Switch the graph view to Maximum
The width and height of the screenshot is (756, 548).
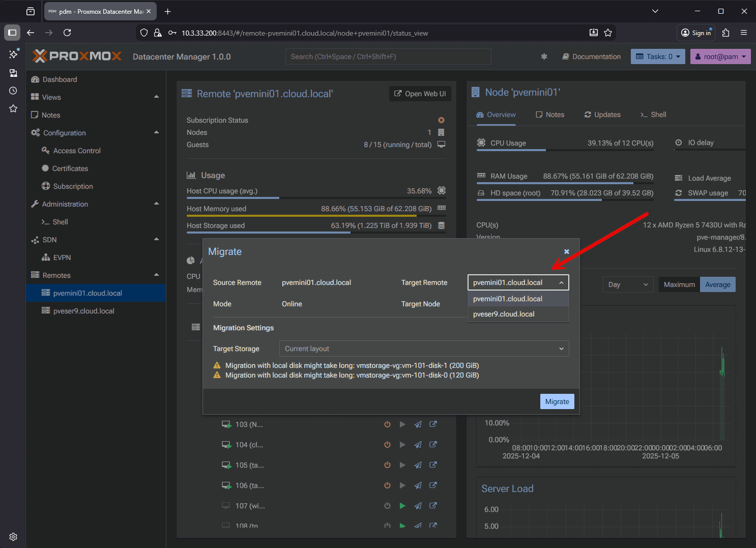[x=679, y=284]
